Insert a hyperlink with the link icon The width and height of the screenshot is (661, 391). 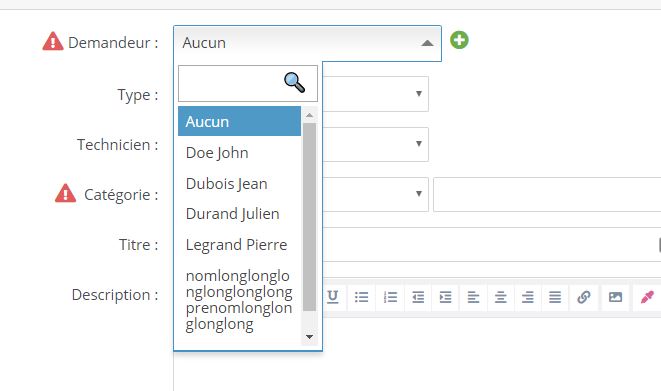(584, 297)
